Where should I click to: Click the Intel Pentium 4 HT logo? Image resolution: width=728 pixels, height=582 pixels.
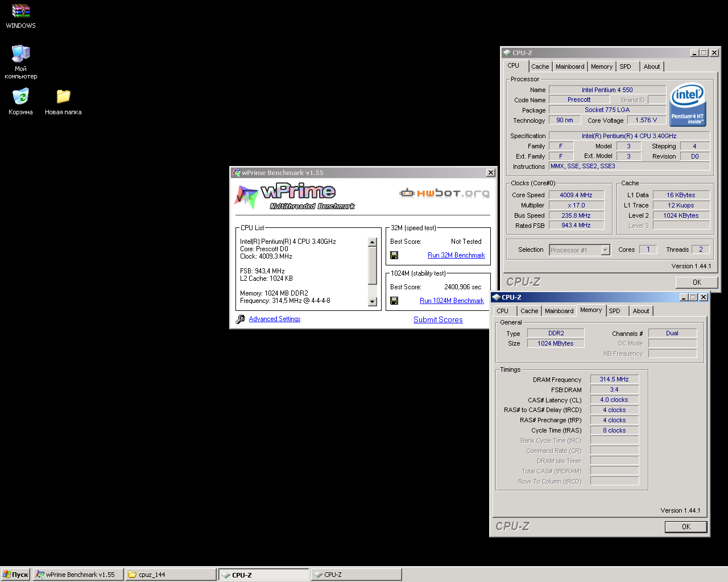pyautogui.click(x=688, y=105)
